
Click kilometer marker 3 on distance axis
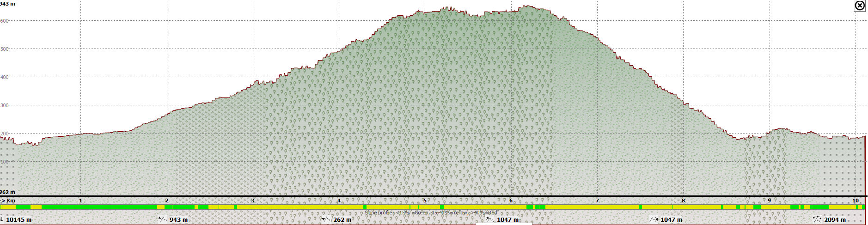coord(253,201)
